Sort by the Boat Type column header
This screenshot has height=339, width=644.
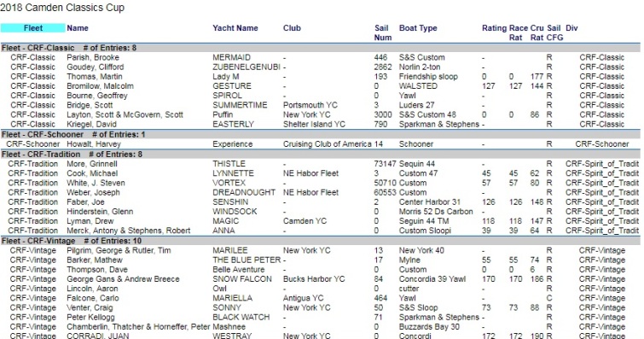(x=418, y=28)
